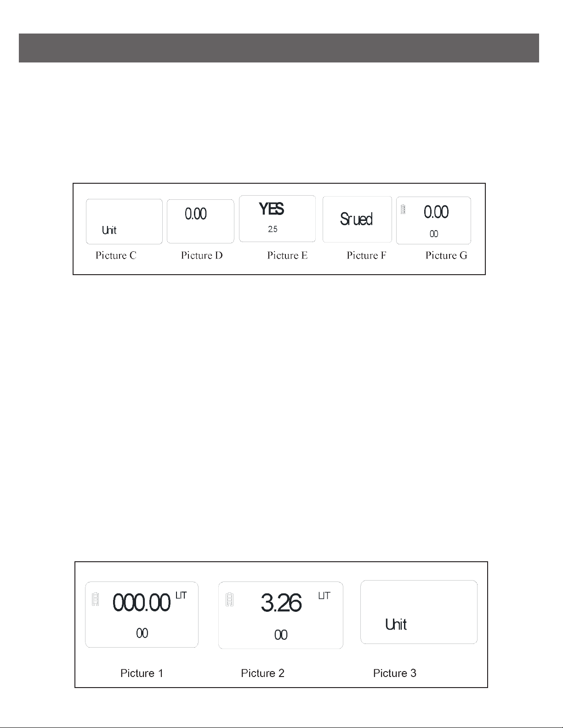Viewport: 563px width, 728px height.
Task: Click the Picture 2 caption
Action: coord(262,673)
